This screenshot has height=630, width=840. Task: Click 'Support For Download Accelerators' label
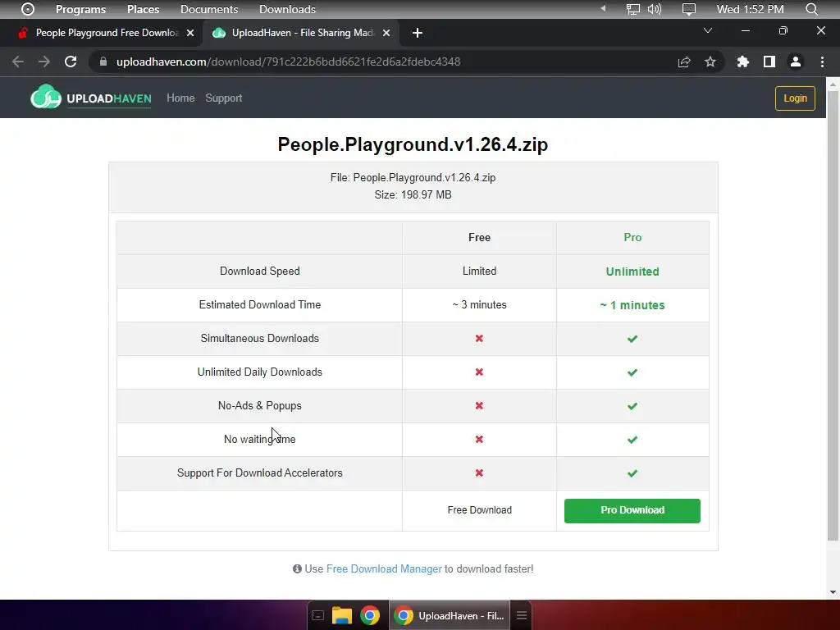[x=260, y=473]
